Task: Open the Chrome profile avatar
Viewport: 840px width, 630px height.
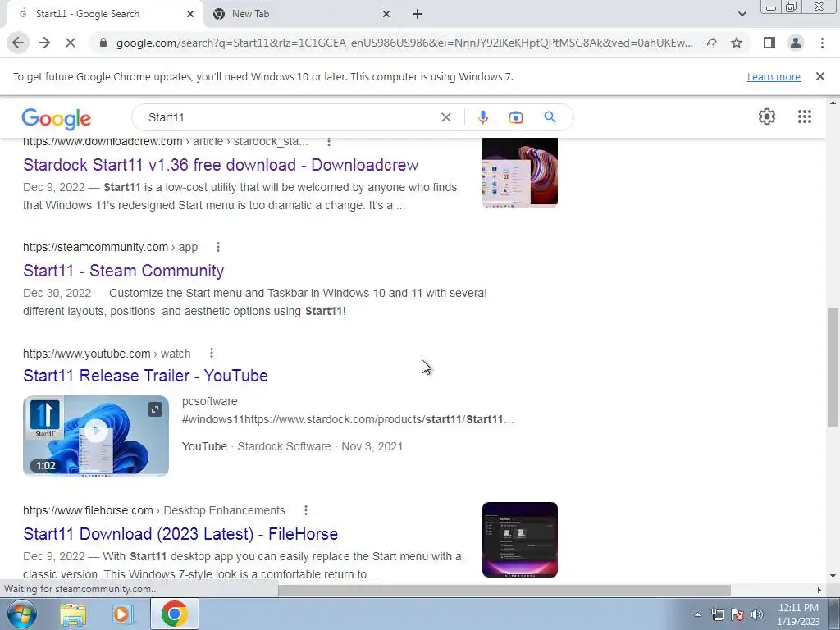Action: click(x=796, y=43)
